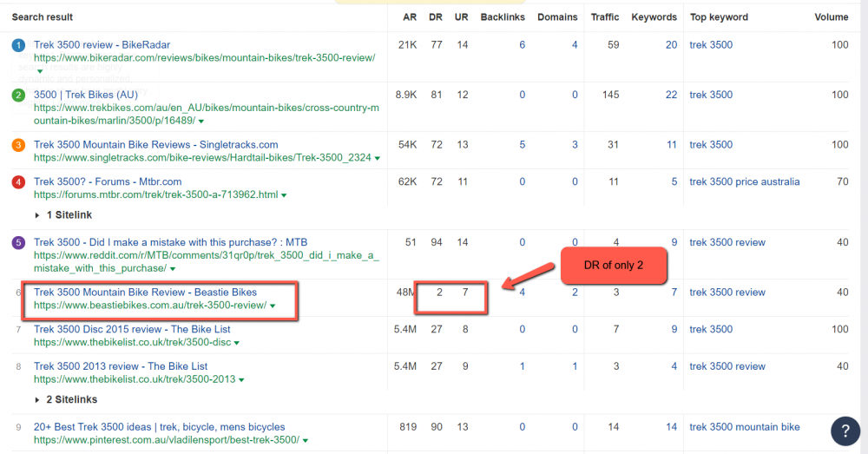Click the Domains column header
The height and width of the screenshot is (454, 868).
click(x=557, y=17)
